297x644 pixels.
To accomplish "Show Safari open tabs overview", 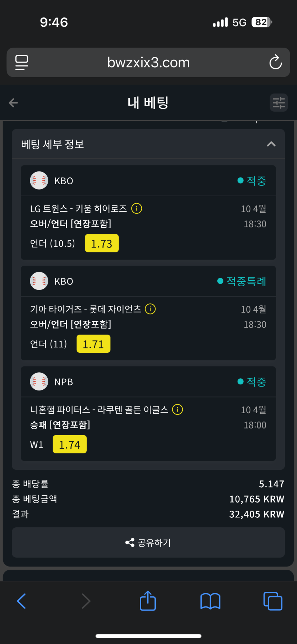I will pos(272,601).
